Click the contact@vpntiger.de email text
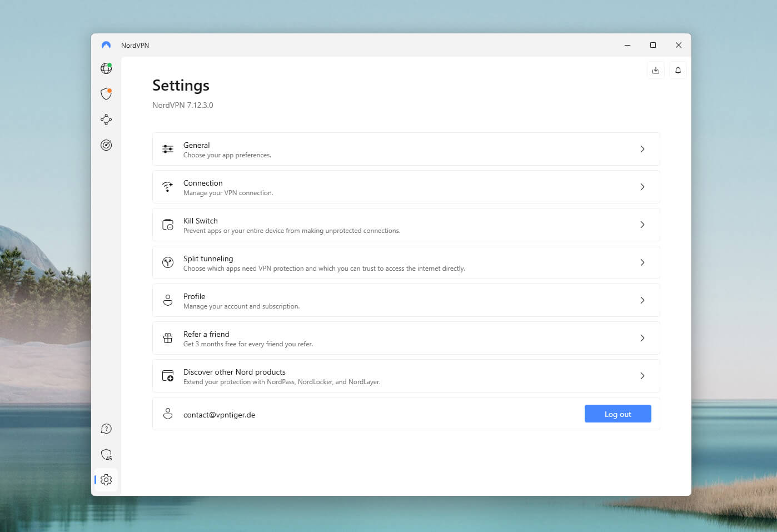This screenshot has width=777, height=532. pyautogui.click(x=220, y=415)
